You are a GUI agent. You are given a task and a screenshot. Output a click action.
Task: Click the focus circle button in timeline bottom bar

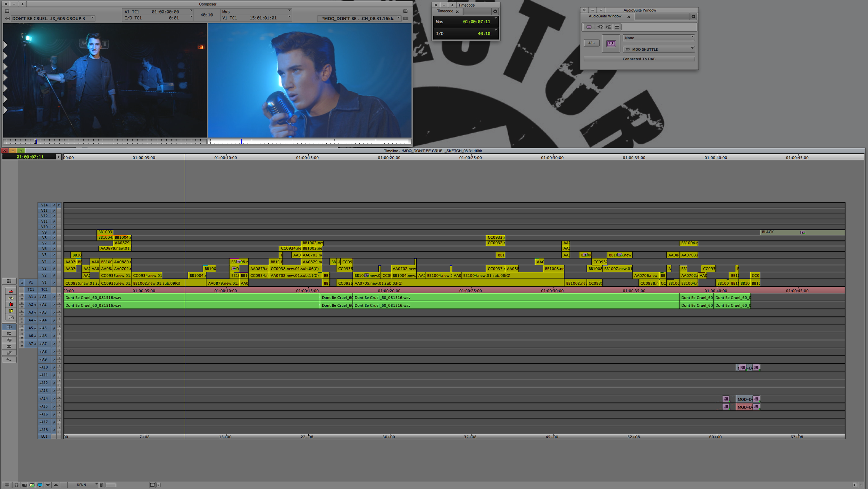click(16, 485)
